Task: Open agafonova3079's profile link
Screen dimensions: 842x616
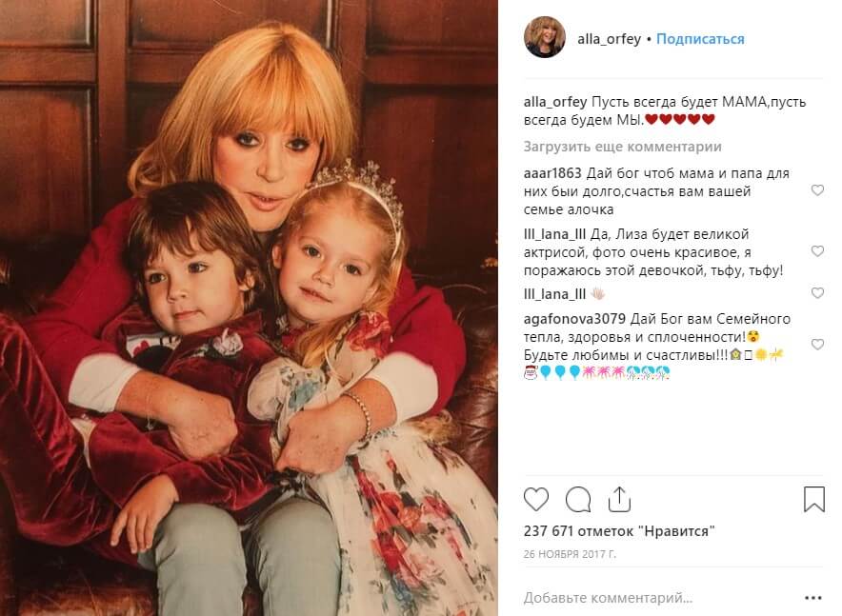Action: [x=574, y=319]
